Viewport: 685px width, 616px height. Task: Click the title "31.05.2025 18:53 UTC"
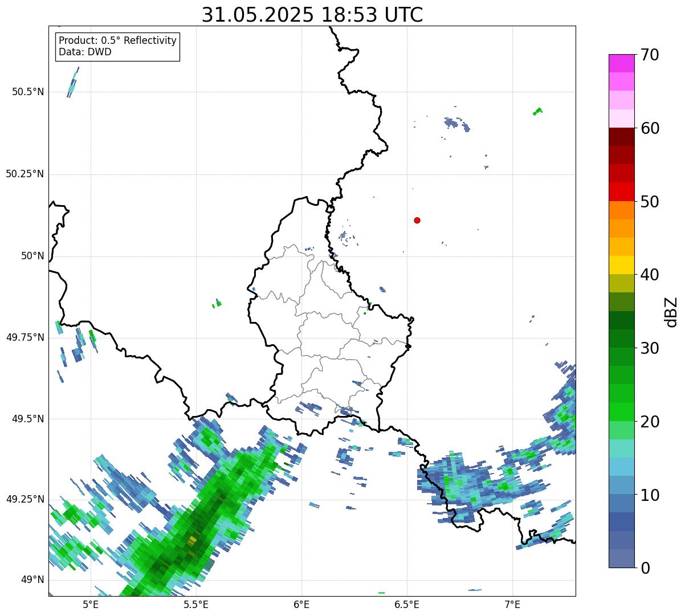coord(312,15)
